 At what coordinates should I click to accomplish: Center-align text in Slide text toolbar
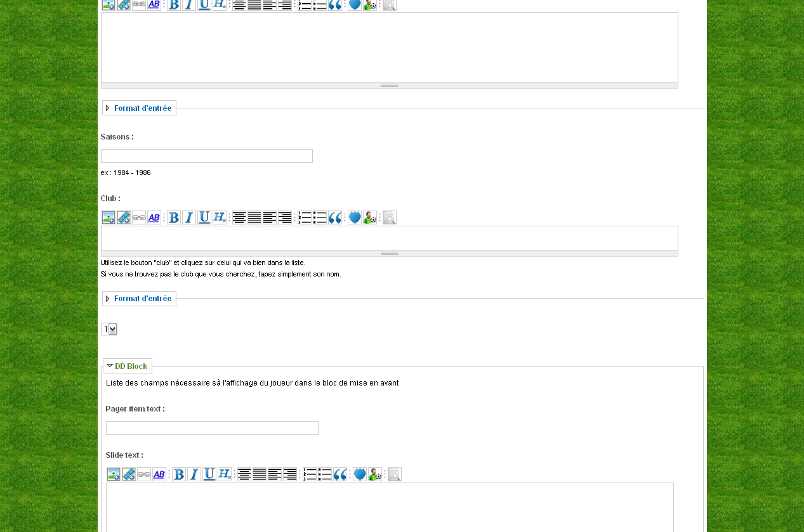244,474
